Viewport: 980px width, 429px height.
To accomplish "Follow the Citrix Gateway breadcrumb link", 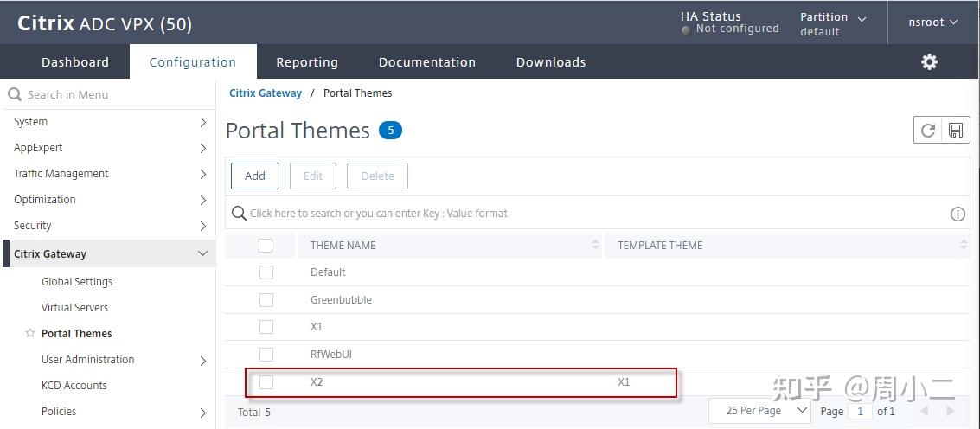I will tap(266, 93).
